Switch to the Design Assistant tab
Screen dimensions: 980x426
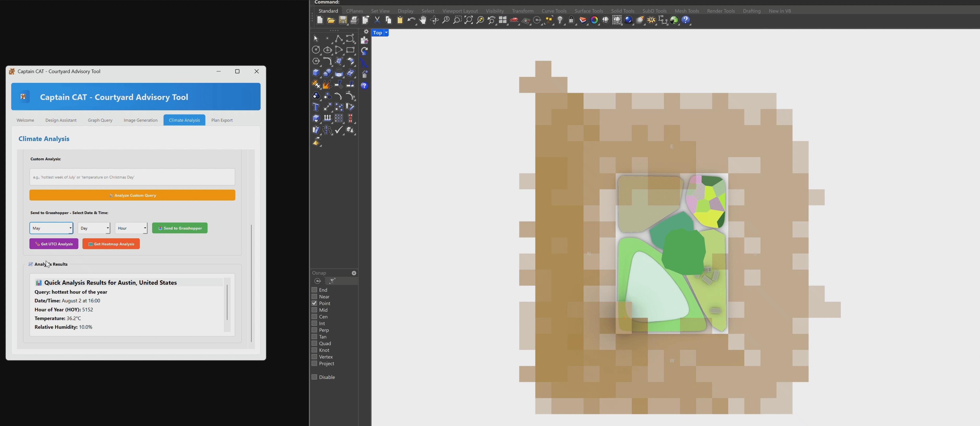[61, 120]
